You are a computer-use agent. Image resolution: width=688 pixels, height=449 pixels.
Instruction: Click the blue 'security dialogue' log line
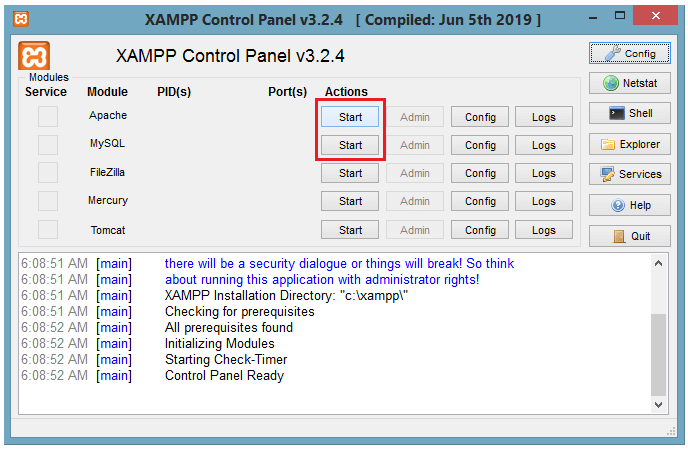[339, 263]
